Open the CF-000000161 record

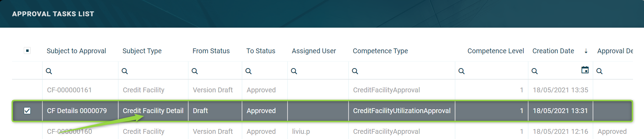pyautogui.click(x=69, y=90)
